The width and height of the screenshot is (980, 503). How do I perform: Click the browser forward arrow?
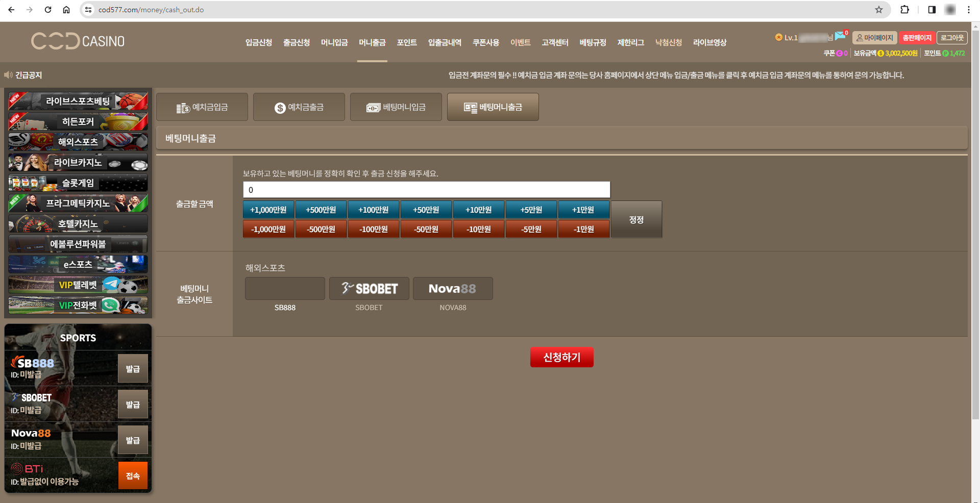(x=30, y=10)
